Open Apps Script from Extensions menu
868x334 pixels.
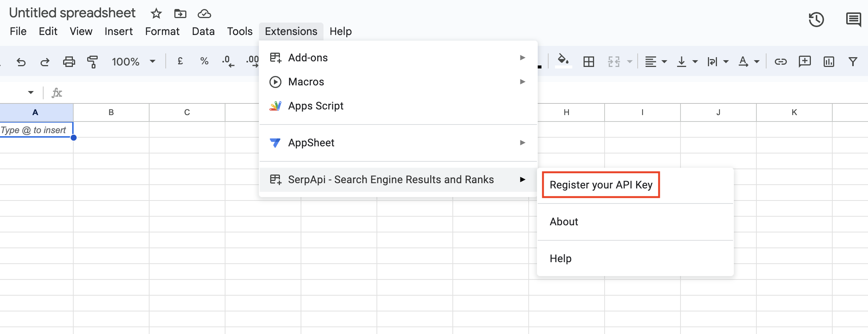click(316, 106)
